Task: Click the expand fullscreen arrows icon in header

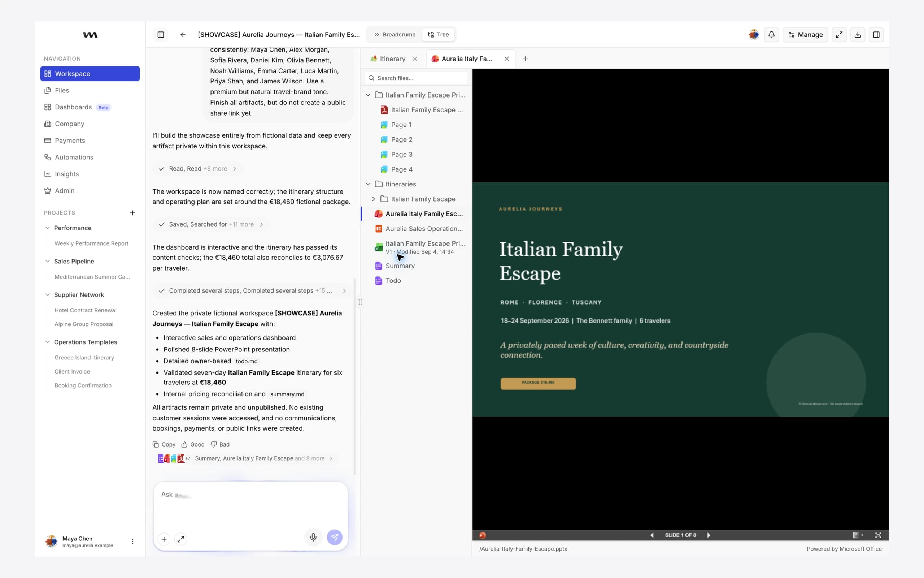Action: click(839, 35)
